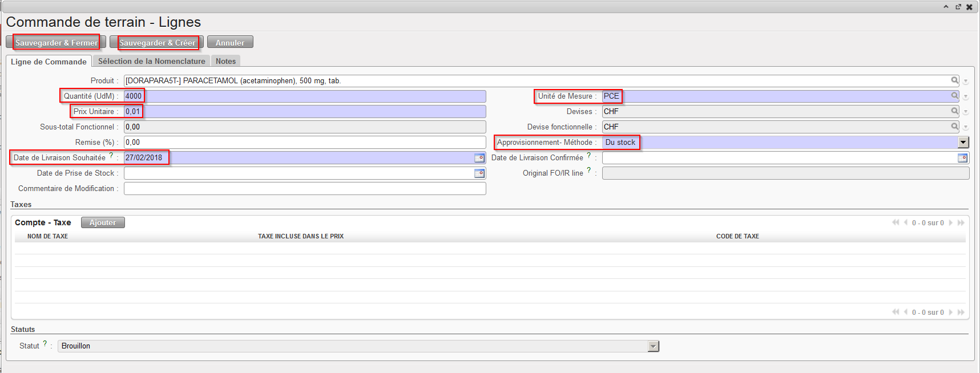The width and height of the screenshot is (980, 373).
Task: Click the Commentaire de Modification field
Action: (x=305, y=189)
